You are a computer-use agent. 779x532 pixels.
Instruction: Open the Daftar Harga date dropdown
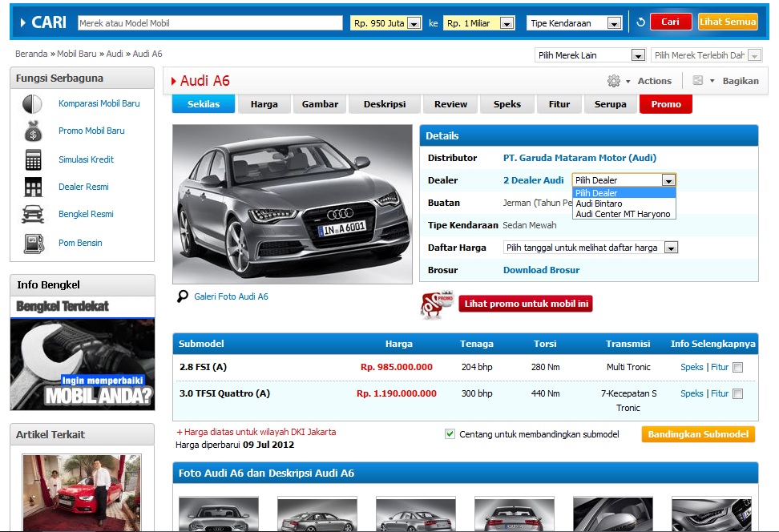591,248
